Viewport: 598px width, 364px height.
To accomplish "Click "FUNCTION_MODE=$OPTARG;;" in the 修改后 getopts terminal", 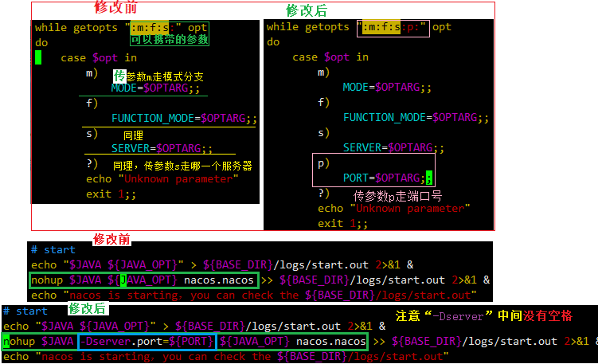I will click(416, 118).
